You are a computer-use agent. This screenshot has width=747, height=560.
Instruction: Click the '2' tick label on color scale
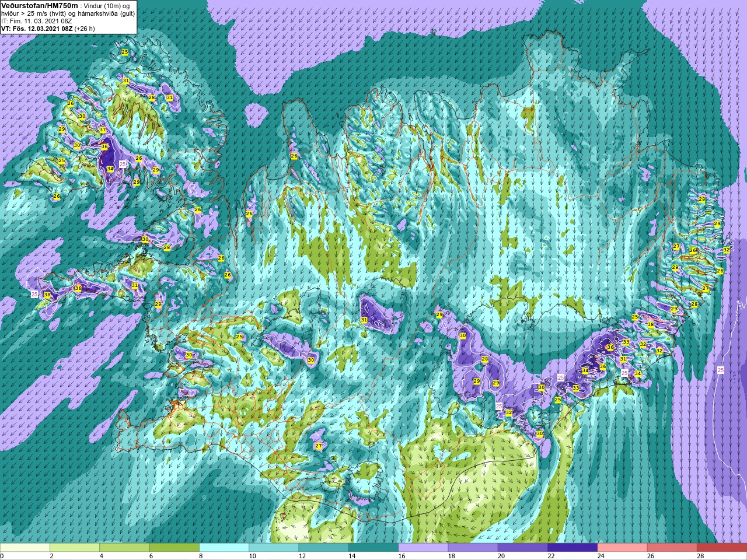click(x=52, y=556)
